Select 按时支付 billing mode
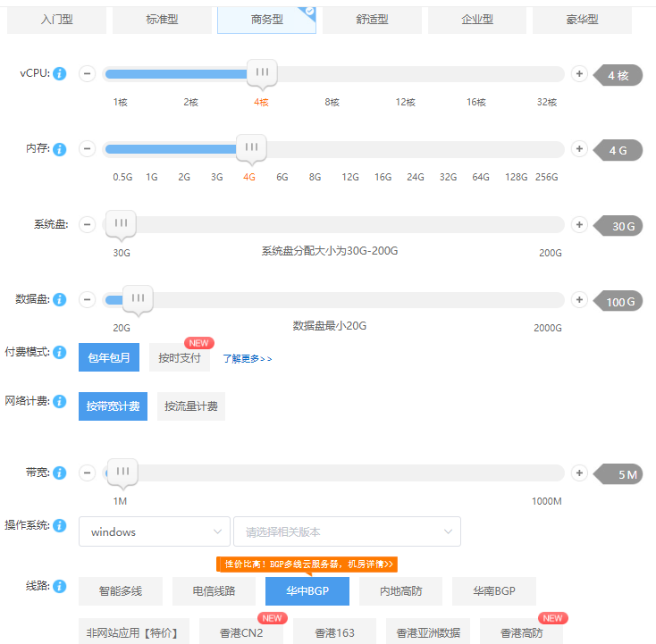The width and height of the screenshot is (656, 644). pyautogui.click(x=179, y=358)
